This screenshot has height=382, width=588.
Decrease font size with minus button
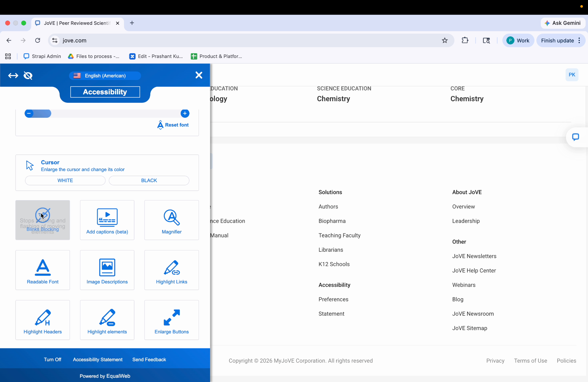click(x=29, y=113)
